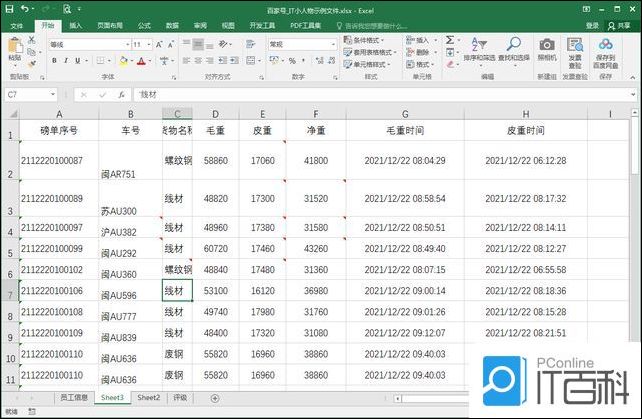Switch to the Insert ribbon tab

(x=75, y=26)
